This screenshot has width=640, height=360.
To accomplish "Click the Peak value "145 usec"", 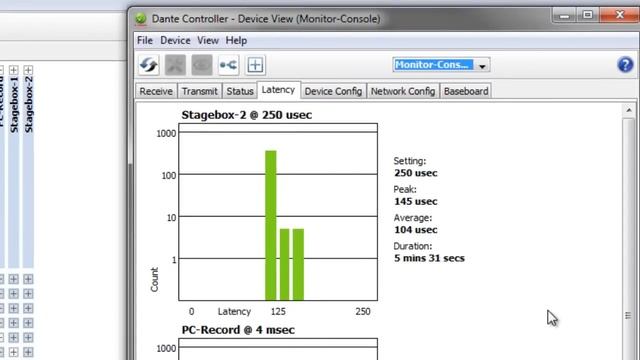I will pyautogui.click(x=416, y=201).
